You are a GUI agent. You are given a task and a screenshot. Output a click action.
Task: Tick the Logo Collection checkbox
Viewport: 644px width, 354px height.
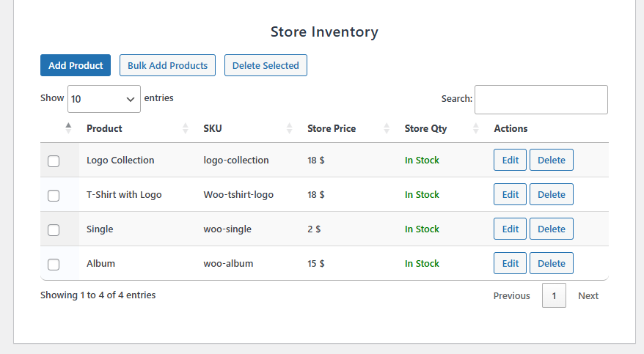click(x=54, y=161)
